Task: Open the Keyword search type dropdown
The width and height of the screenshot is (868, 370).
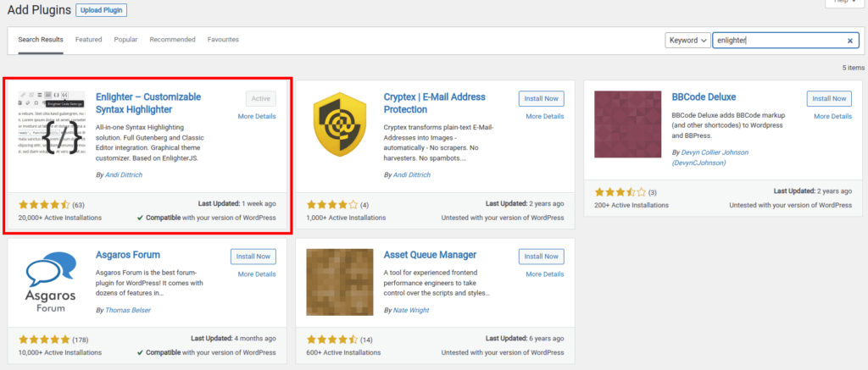Action: (687, 41)
